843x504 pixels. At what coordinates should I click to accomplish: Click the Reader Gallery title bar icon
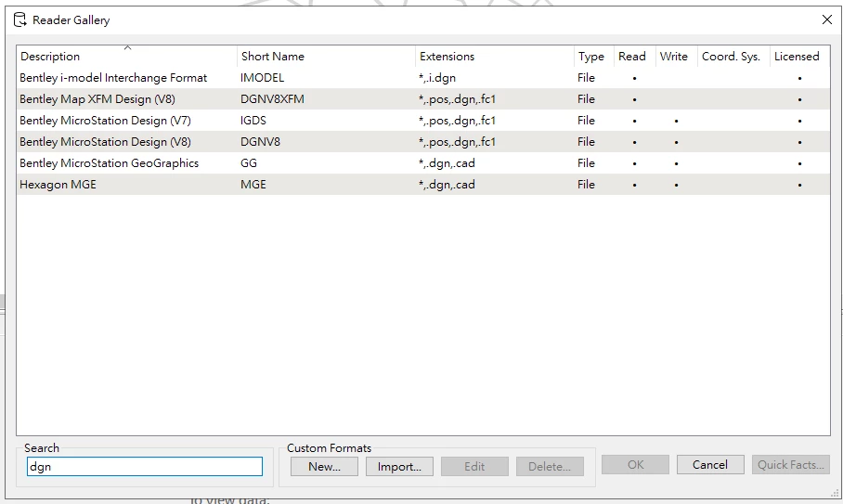tap(19, 19)
